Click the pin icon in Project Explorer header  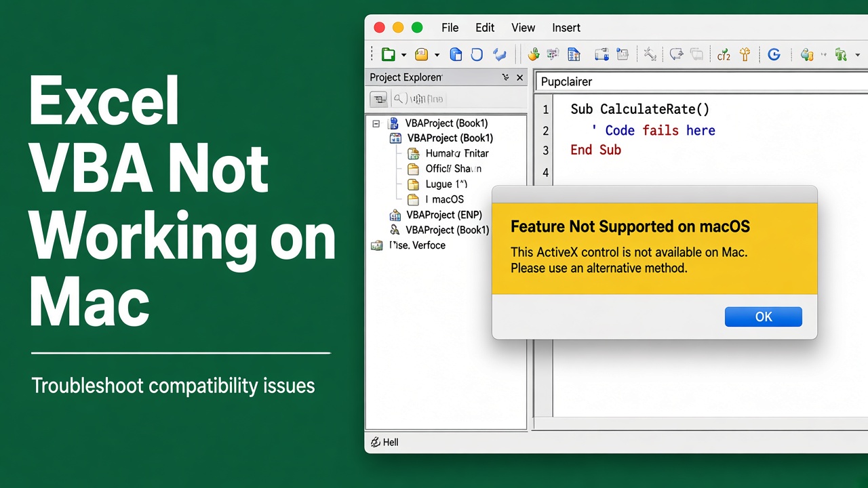pos(505,77)
